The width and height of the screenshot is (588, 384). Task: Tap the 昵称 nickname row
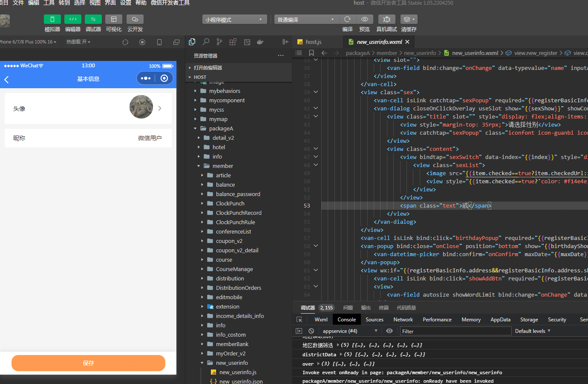[88, 138]
